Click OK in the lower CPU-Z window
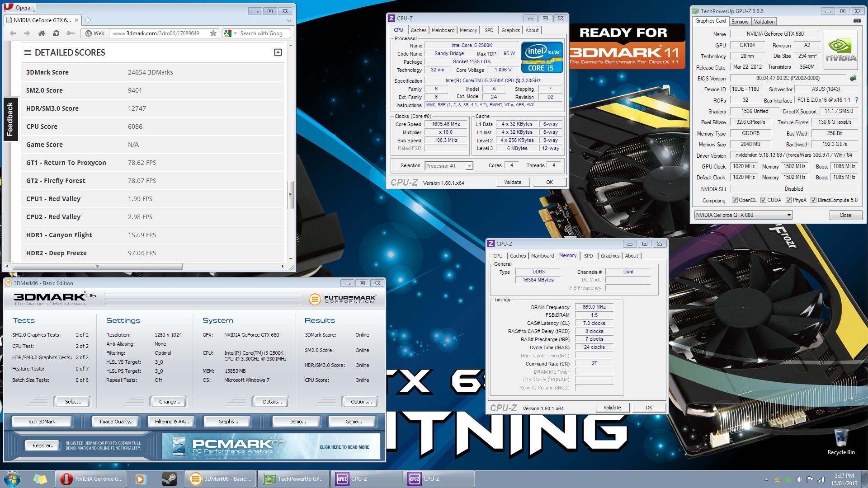The height and width of the screenshot is (488, 868). coord(649,408)
